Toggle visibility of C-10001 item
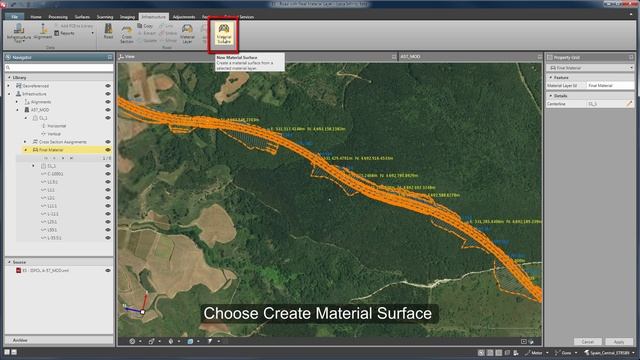This screenshot has width=640, height=360. 108,174
